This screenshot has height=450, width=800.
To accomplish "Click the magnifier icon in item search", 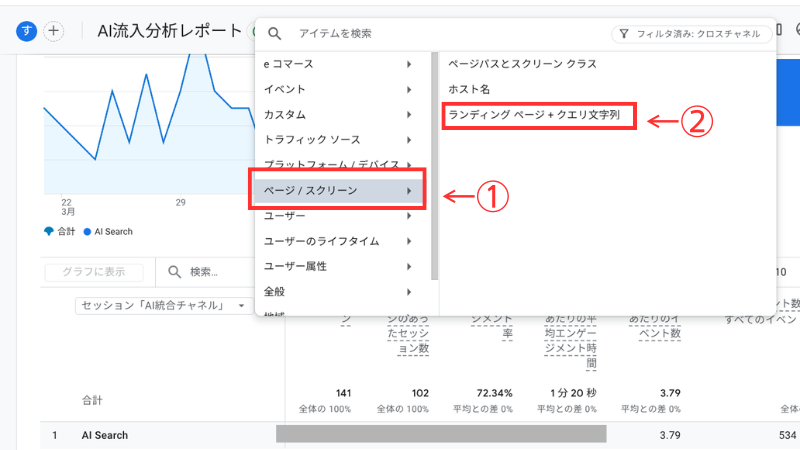I will point(275,33).
